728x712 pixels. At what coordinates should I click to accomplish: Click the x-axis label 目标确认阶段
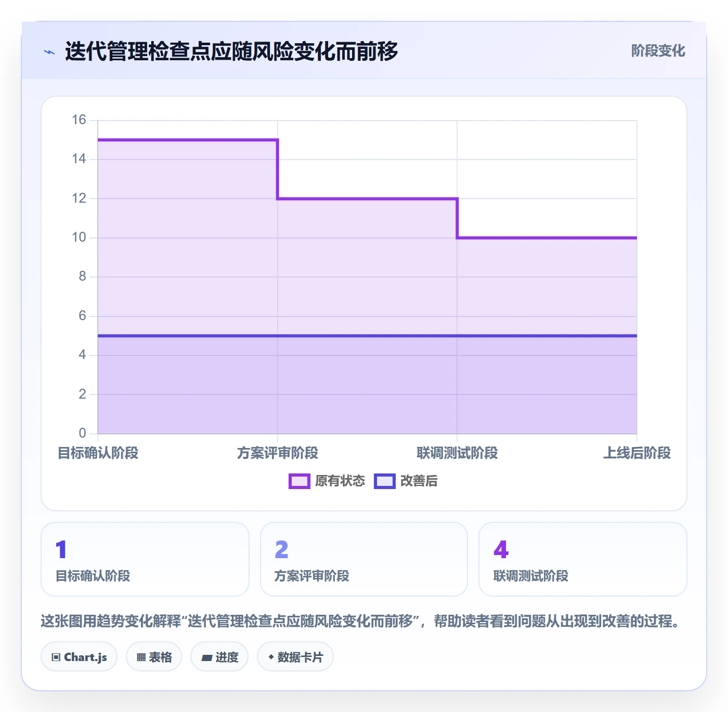point(98,453)
